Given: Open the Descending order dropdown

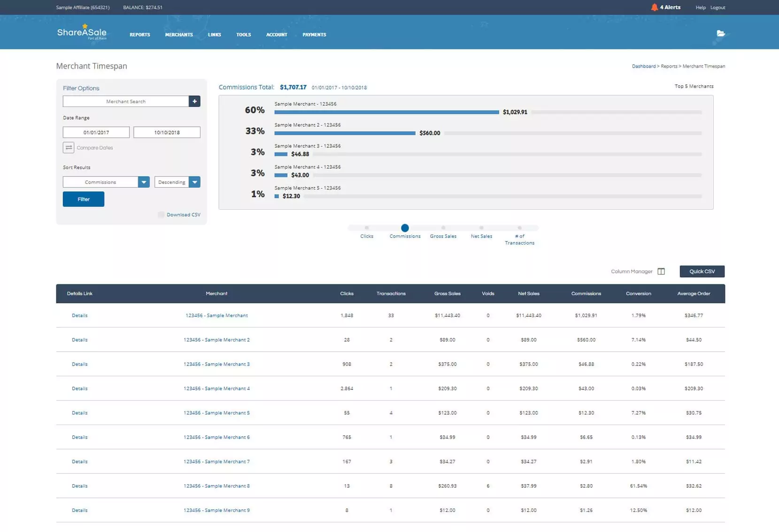Looking at the screenshot, I should [x=194, y=182].
